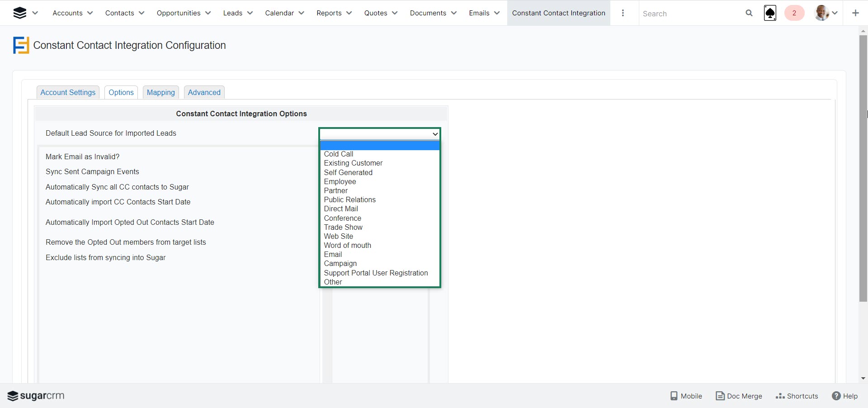This screenshot has height=408, width=868.
Task: Click the black spade assistant icon
Action: coord(770,13)
